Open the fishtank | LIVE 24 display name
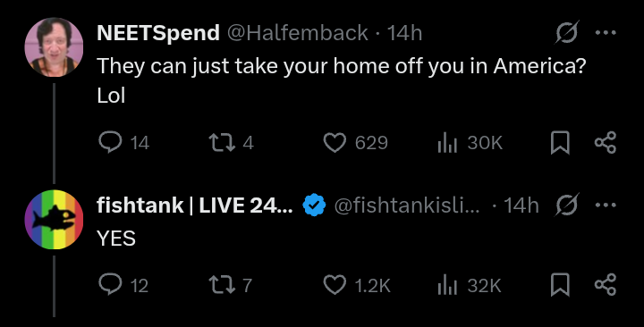Viewport: 644px width, 327px height. (x=195, y=205)
